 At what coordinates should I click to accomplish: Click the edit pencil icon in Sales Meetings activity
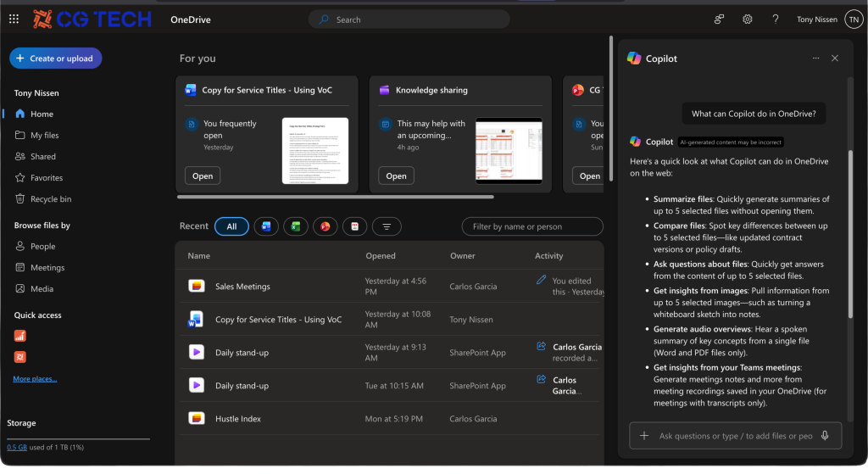[541, 280]
